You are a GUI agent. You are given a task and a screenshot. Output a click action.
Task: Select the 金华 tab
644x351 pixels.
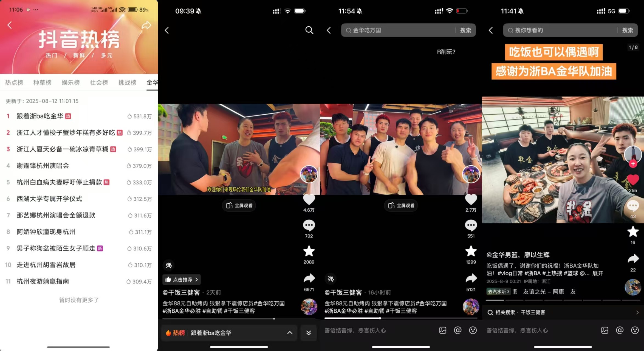click(x=152, y=83)
